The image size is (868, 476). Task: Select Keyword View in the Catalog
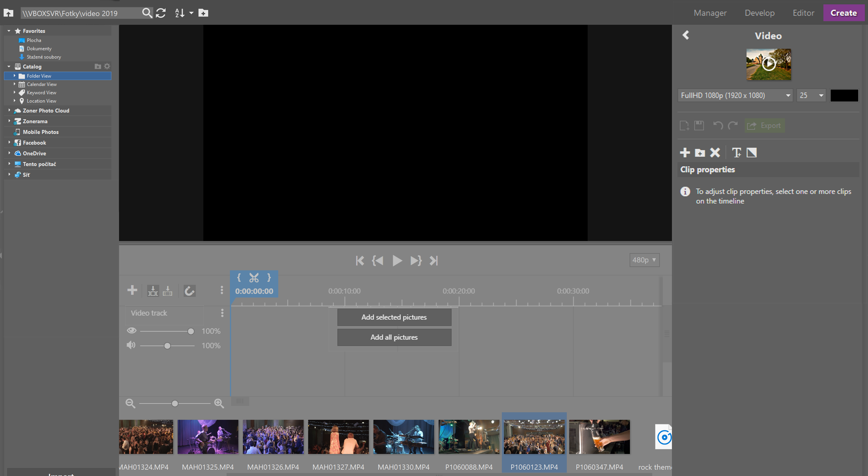click(x=41, y=92)
